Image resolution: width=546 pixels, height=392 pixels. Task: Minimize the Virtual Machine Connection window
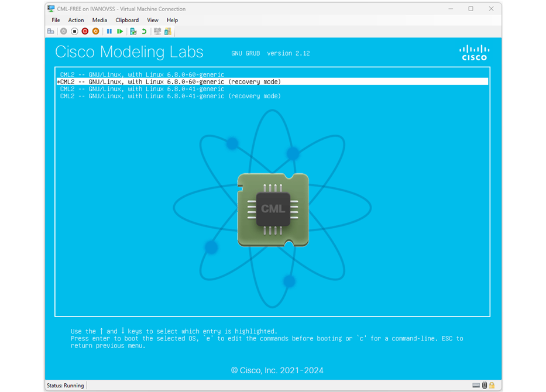pos(451,9)
